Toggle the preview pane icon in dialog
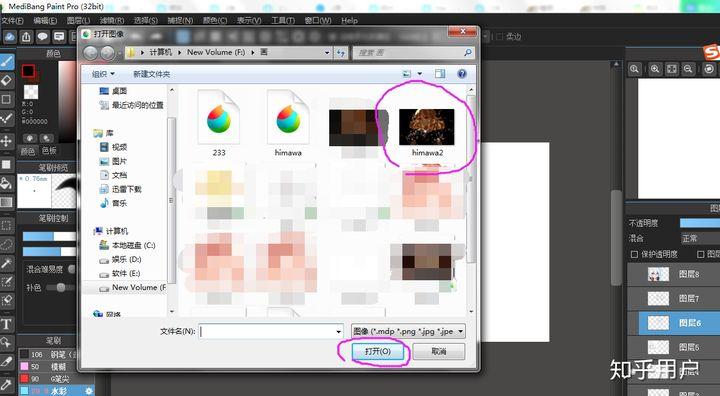720x396 pixels. point(440,74)
